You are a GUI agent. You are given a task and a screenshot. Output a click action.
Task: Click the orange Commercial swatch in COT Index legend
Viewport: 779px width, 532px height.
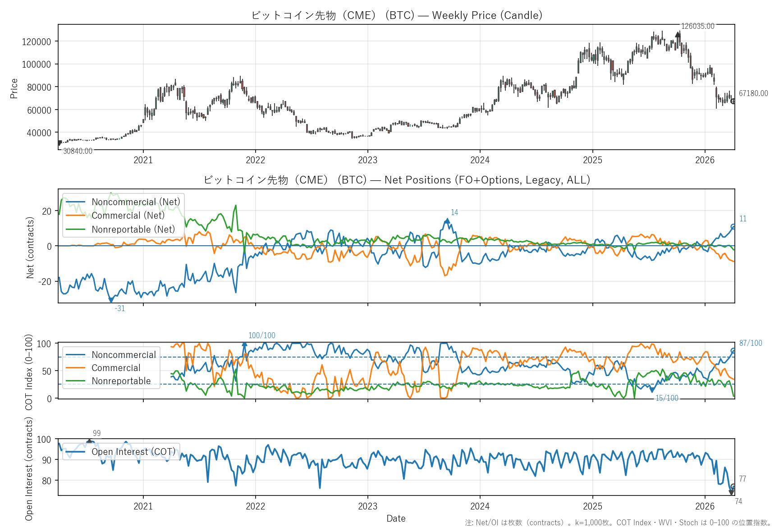(x=75, y=368)
